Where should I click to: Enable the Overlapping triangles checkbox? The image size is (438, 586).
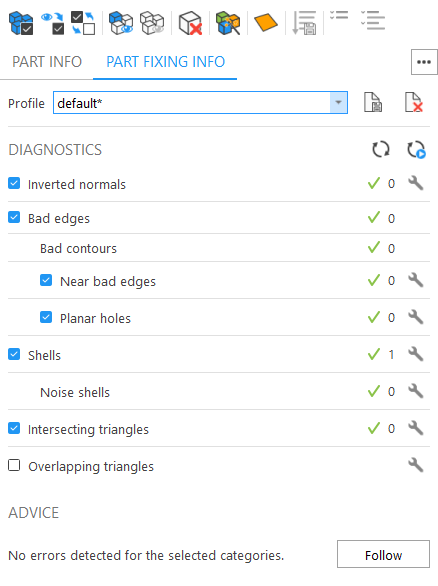(x=14, y=465)
